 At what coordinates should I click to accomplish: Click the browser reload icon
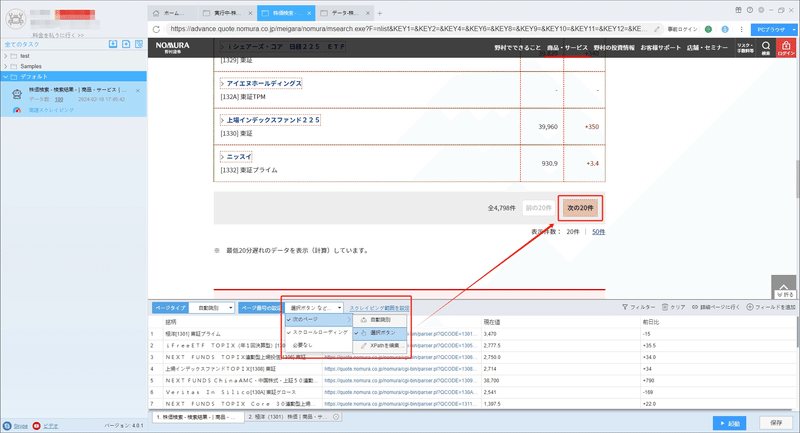tap(156, 30)
